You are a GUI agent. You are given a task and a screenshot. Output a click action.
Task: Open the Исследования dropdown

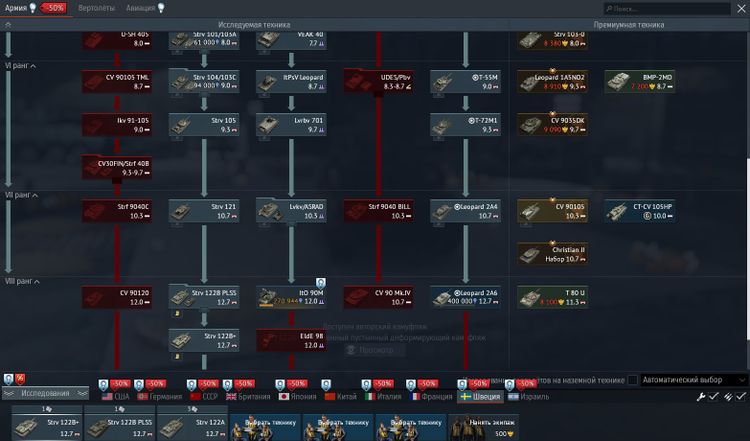(x=45, y=394)
